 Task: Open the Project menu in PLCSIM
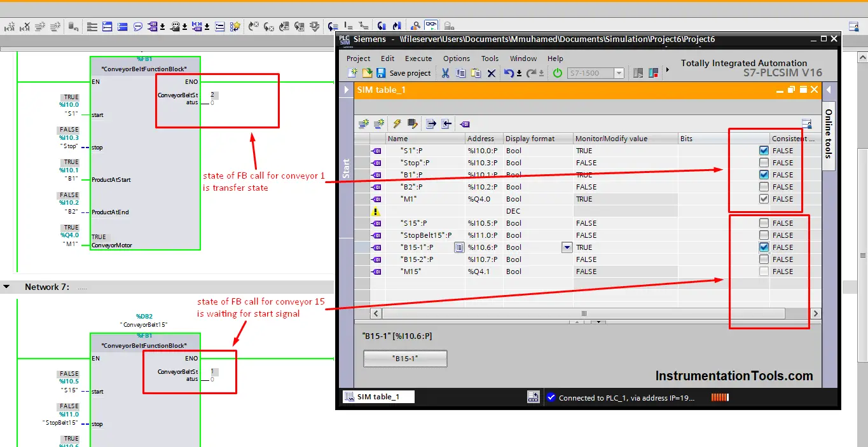point(358,58)
